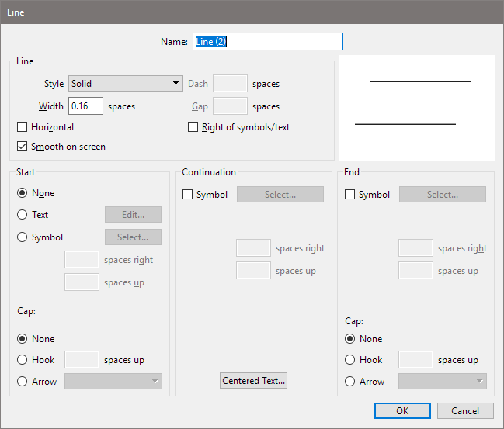Open Start section Arrow style dropdown
Viewport: 504px width, 429px height.
(113, 382)
